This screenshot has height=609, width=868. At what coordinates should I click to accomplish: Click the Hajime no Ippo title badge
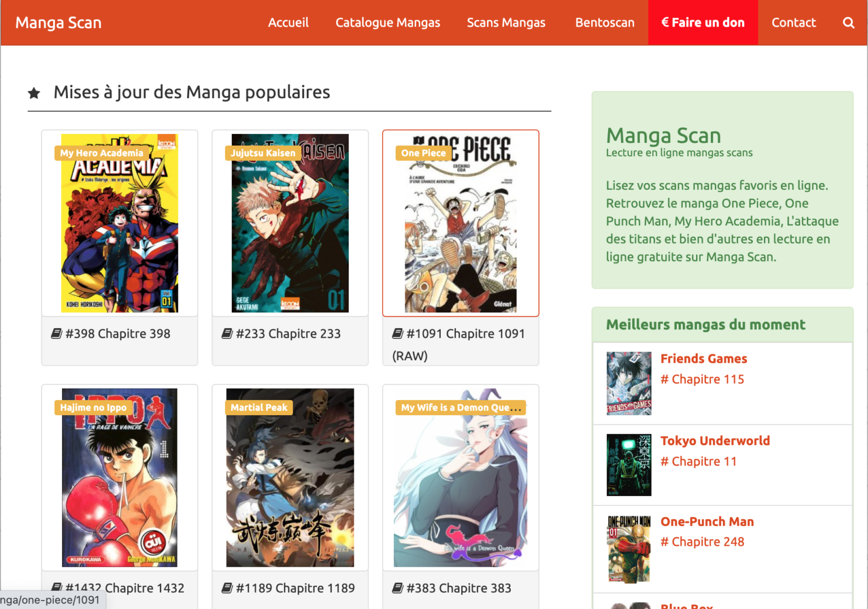tap(93, 407)
